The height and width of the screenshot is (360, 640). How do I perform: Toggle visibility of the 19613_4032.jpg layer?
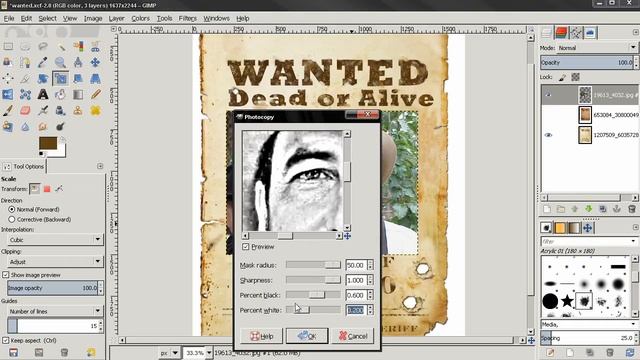548,95
